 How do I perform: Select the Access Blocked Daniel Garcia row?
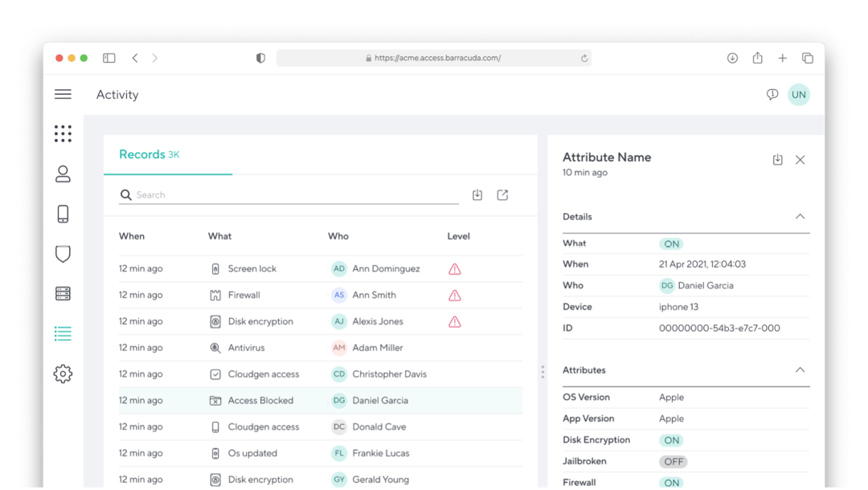coord(320,401)
